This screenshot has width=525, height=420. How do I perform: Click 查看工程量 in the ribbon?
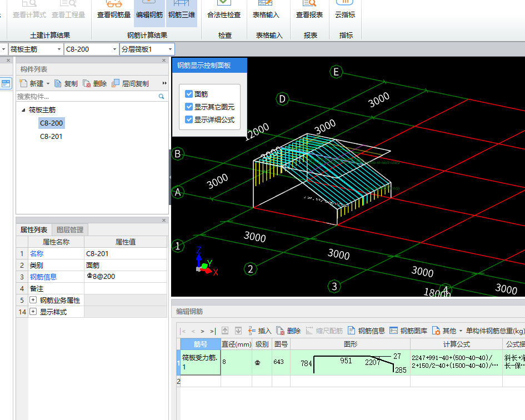pos(68,10)
